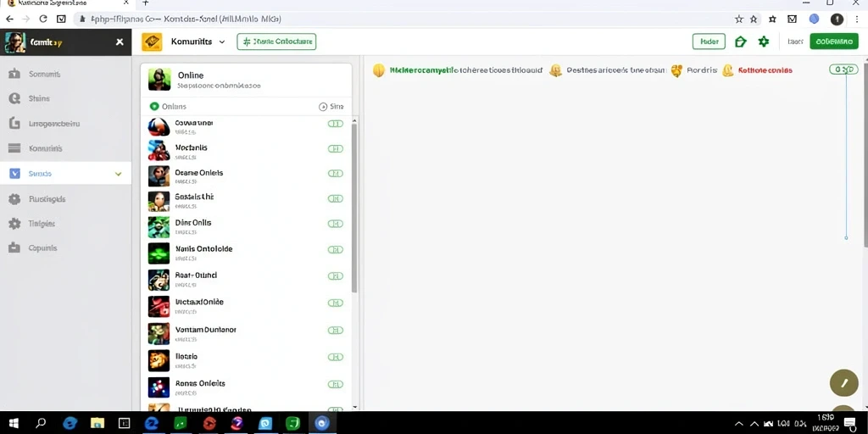Click the yellow logo icon beside Komunitts
Image resolution: width=868 pixels, height=434 pixels.
[152, 42]
